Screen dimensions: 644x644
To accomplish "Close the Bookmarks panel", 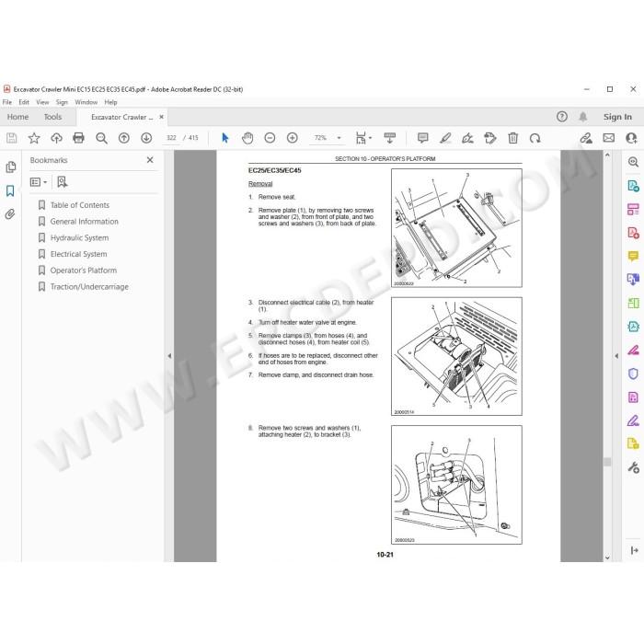I will pos(150,160).
